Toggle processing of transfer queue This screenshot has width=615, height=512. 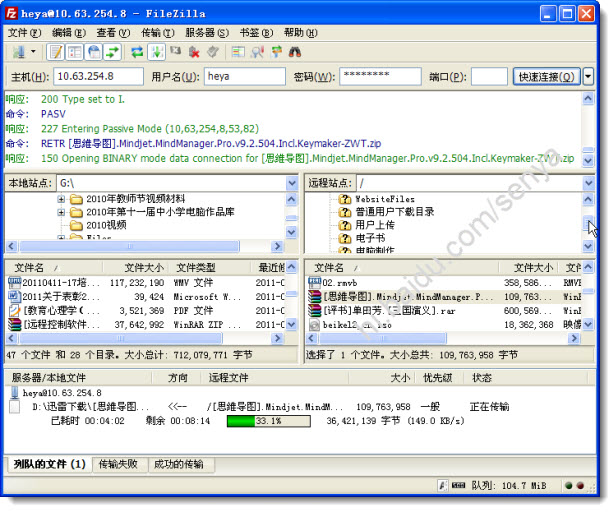(x=156, y=52)
